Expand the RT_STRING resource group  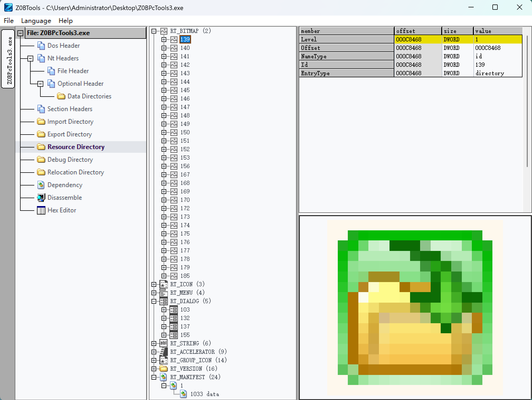(x=154, y=344)
